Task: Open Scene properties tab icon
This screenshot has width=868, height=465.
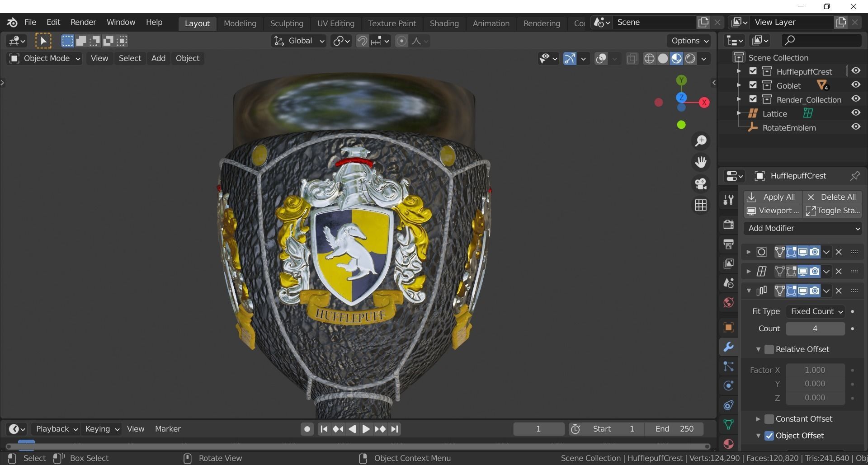Action: 728,283
